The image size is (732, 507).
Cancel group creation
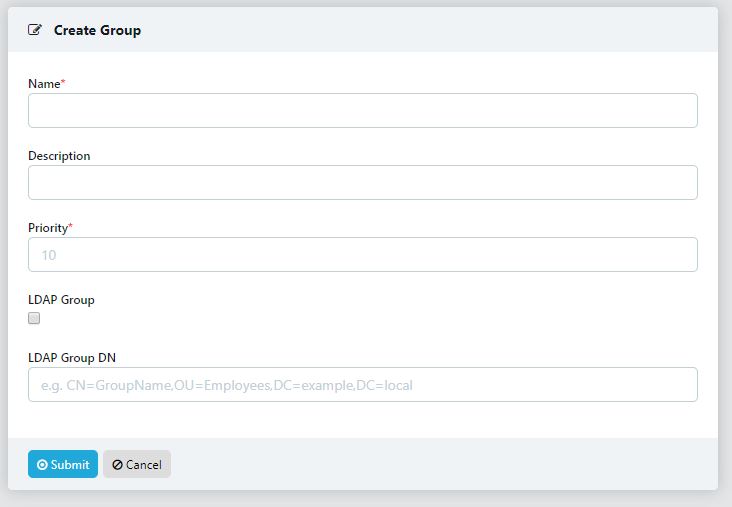tap(137, 464)
